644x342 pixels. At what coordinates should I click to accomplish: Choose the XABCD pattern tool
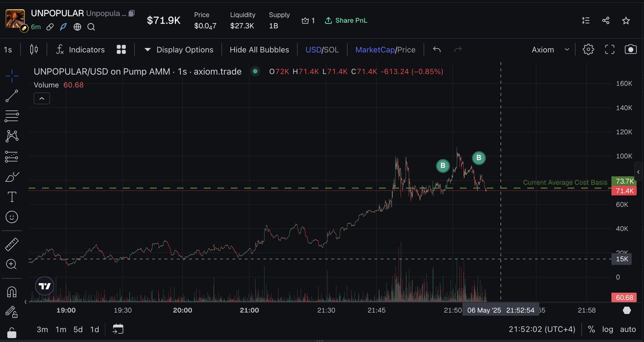click(12, 136)
